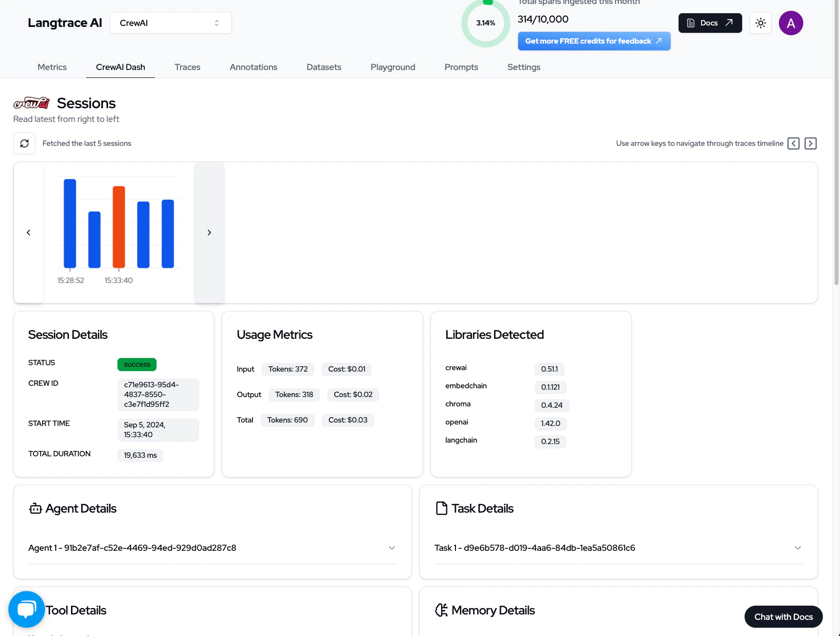The image size is (840, 636).
Task: Click the robot icon in Agent Details
Action: click(x=36, y=508)
